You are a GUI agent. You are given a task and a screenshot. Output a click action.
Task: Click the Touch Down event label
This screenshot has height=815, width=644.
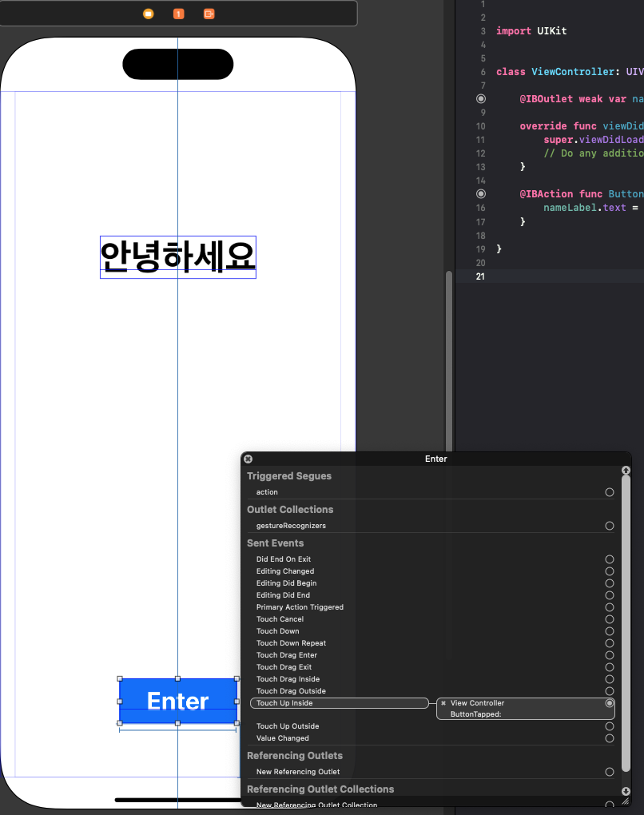(x=277, y=631)
